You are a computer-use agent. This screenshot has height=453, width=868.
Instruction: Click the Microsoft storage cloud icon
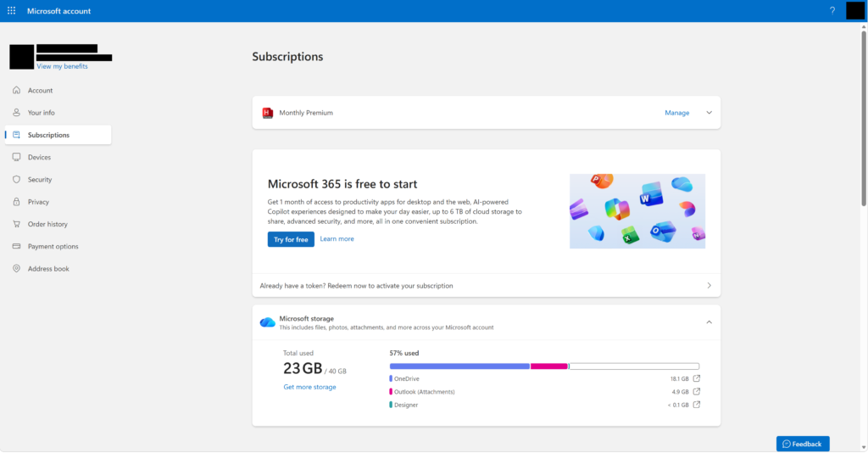[267, 322]
